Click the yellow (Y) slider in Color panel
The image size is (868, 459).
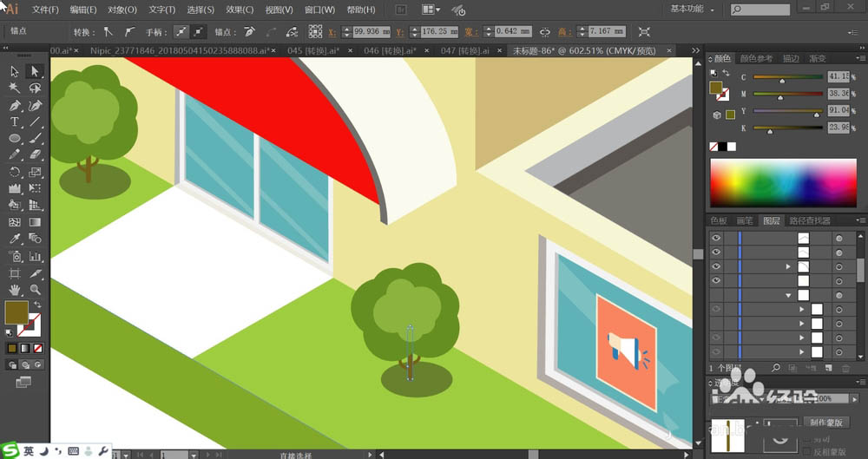pyautogui.click(x=788, y=111)
